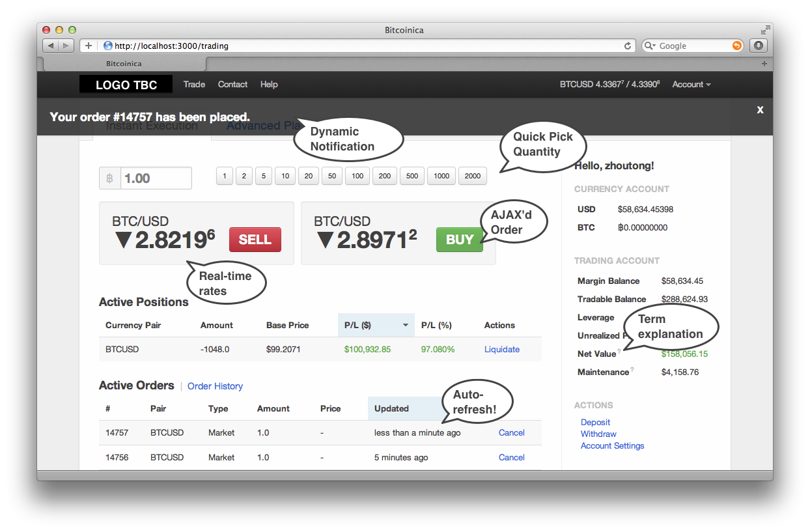Click the browser back arrow button
Viewport: 810px width, 532px height.
point(51,46)
